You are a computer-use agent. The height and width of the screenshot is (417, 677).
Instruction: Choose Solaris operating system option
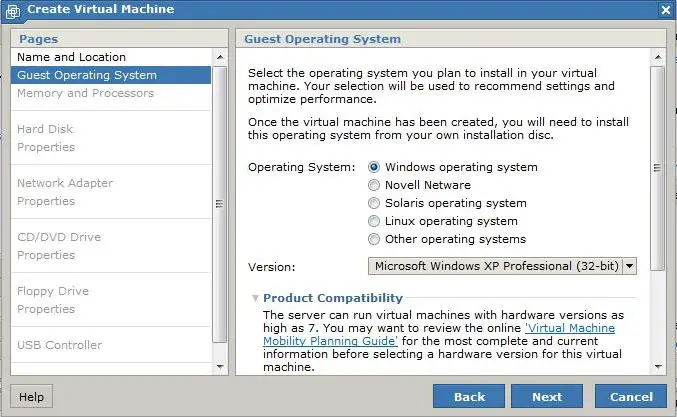point(374,203)
